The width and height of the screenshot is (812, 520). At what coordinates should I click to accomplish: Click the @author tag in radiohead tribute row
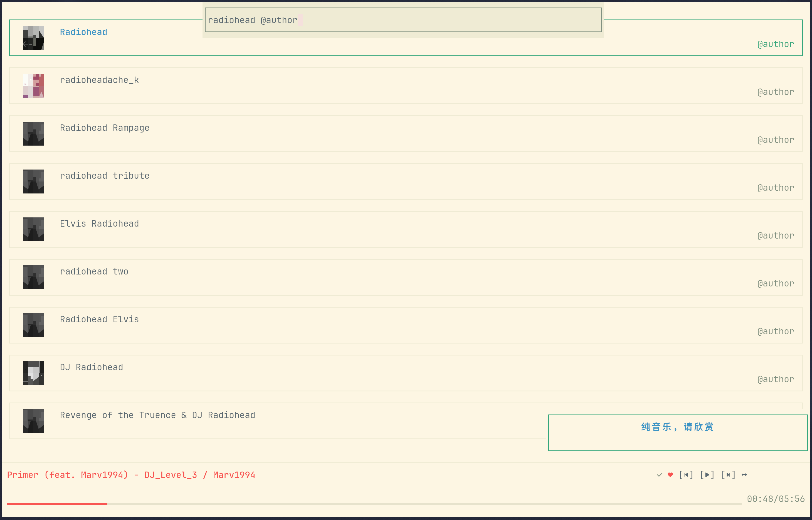[776, 188]
